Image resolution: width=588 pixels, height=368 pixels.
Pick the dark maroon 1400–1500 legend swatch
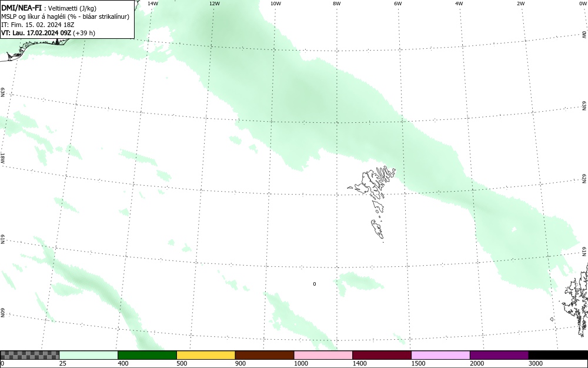click(x=382, y=355)
